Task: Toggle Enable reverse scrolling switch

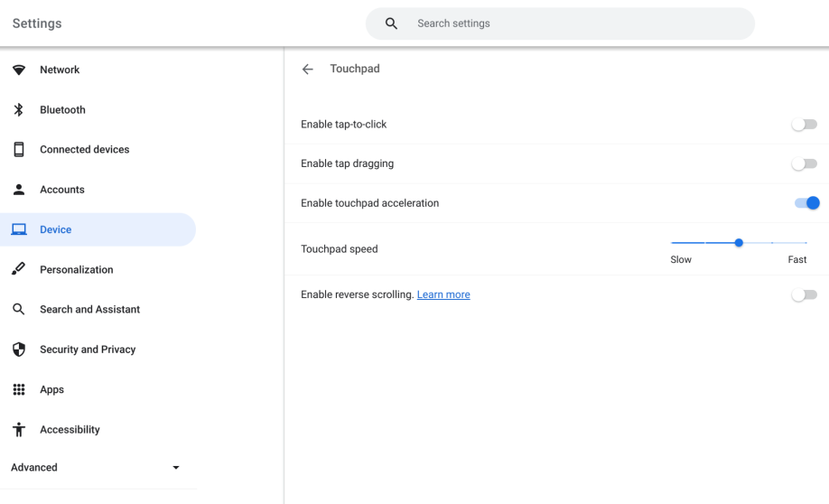Action: click(x=804, y=294)
